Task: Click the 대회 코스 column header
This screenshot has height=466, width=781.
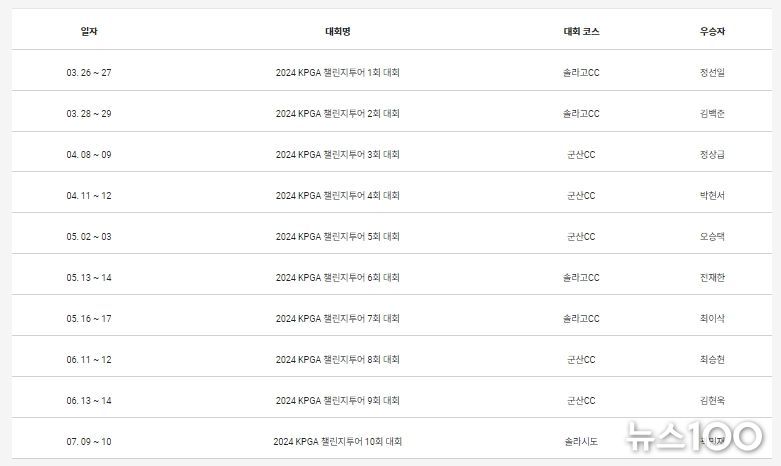Action: (x=581, y=31)
